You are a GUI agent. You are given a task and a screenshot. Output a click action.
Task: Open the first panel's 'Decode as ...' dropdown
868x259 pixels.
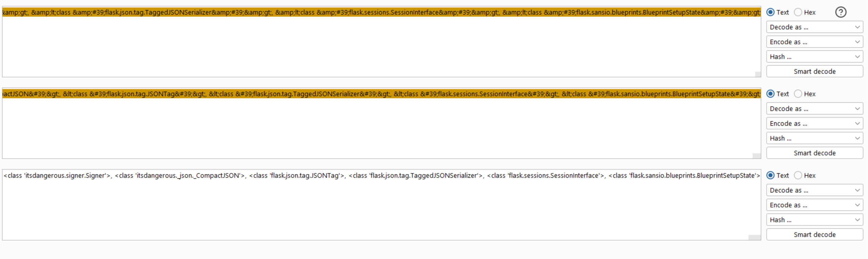pyautogui.click(x=815, y=27)
